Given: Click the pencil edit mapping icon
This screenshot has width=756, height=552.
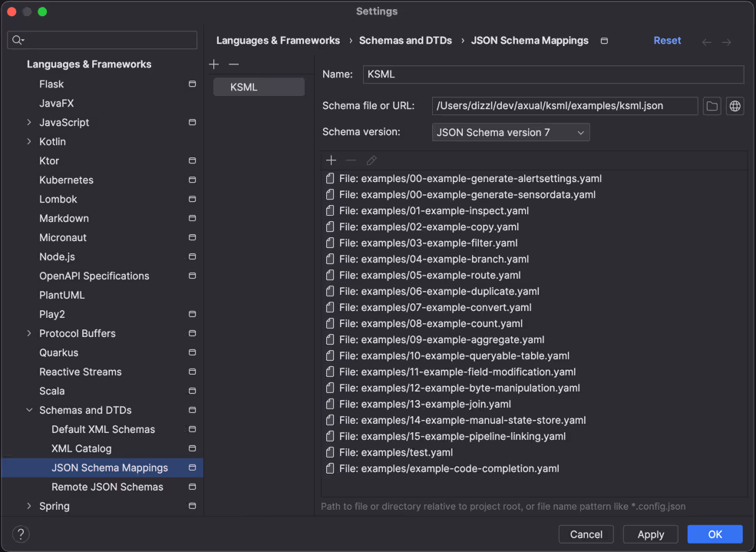Looking at the screenshot, I should [371, 160].
